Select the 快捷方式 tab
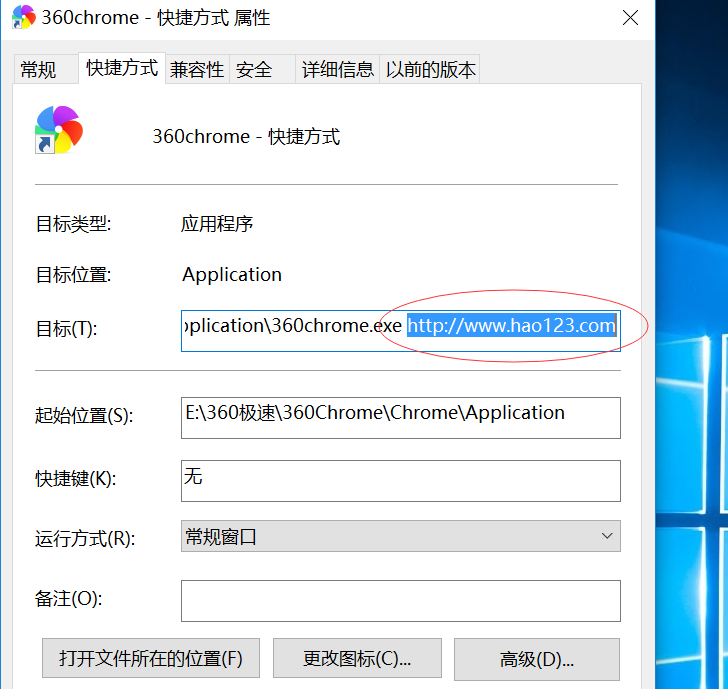 click(x=122, y=68)
